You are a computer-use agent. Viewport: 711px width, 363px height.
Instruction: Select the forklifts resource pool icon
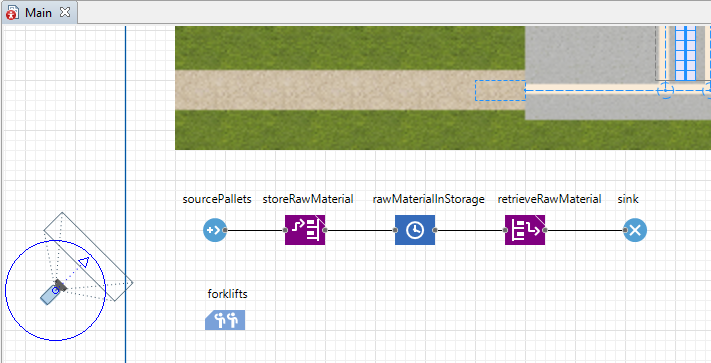tap(225, 320)
